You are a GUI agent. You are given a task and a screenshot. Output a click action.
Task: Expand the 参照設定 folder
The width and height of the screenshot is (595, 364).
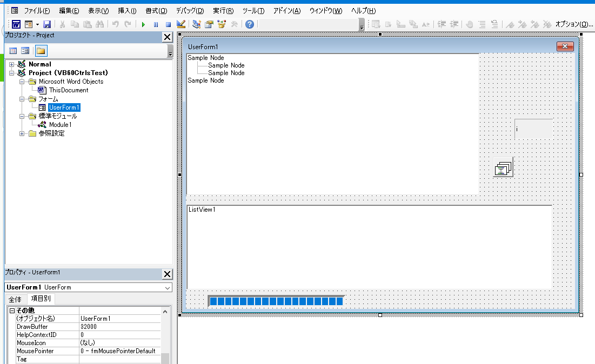22,133
